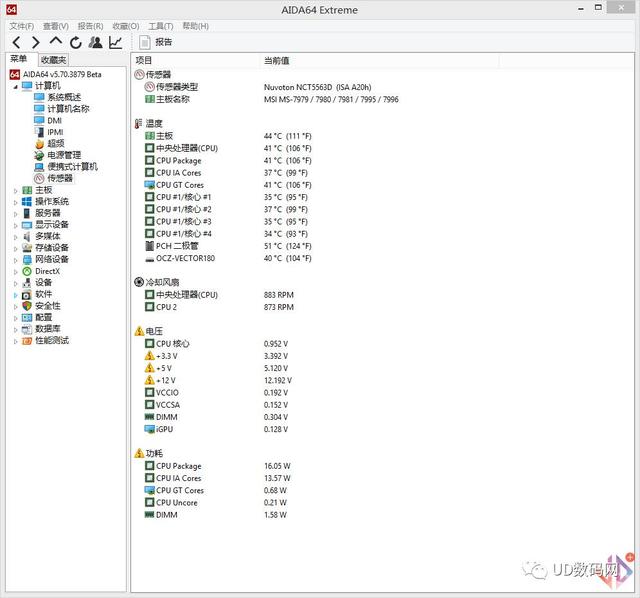This screenshot has height=598, width=640.
Task: Refresh the sensor readings with the refresh icon
Action: coord(76,42)
